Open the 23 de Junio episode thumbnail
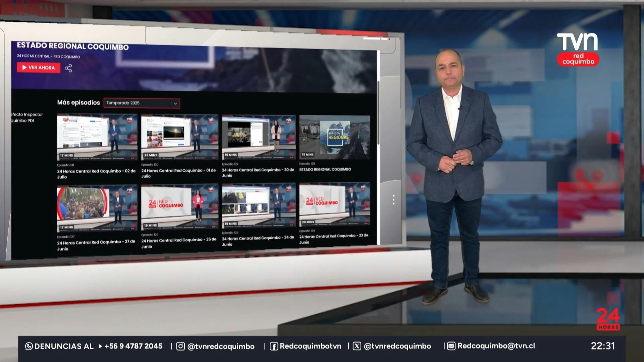The width and height of the screenshot is (644, 362). (x=334, y=204)
